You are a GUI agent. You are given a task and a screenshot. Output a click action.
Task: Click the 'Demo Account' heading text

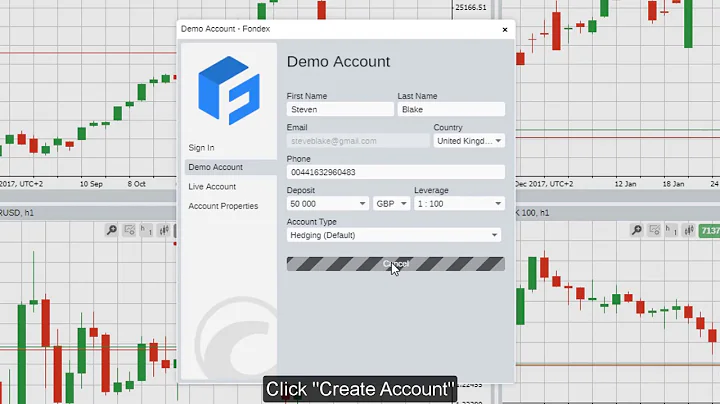tap(338, 62)
